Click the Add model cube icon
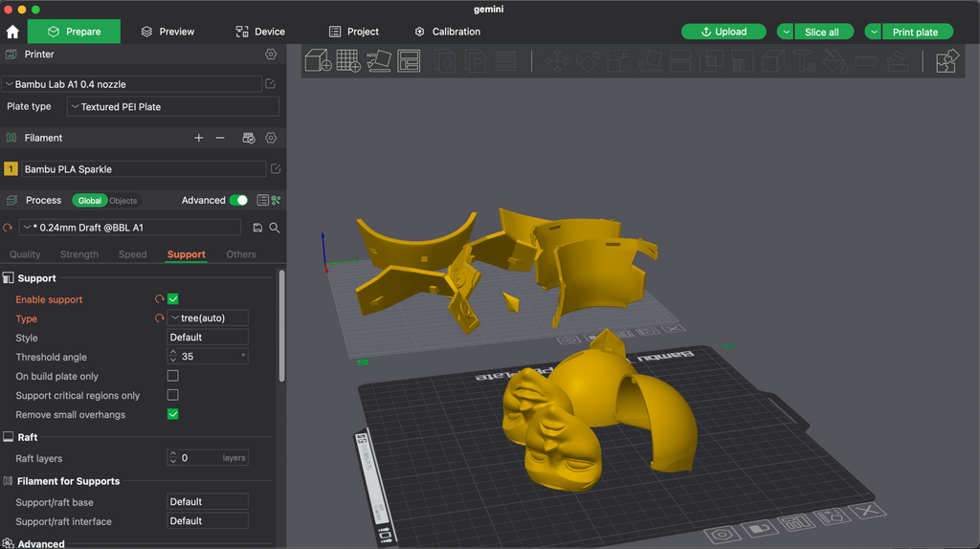 tap(318, 61)
